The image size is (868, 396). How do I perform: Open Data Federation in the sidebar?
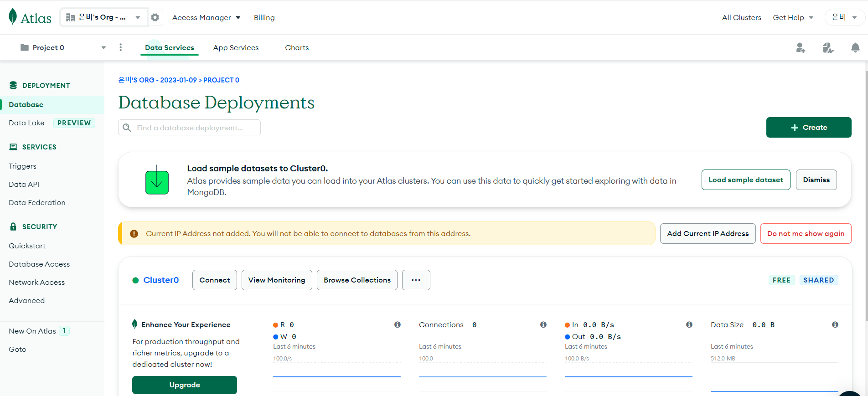[37, 202]
